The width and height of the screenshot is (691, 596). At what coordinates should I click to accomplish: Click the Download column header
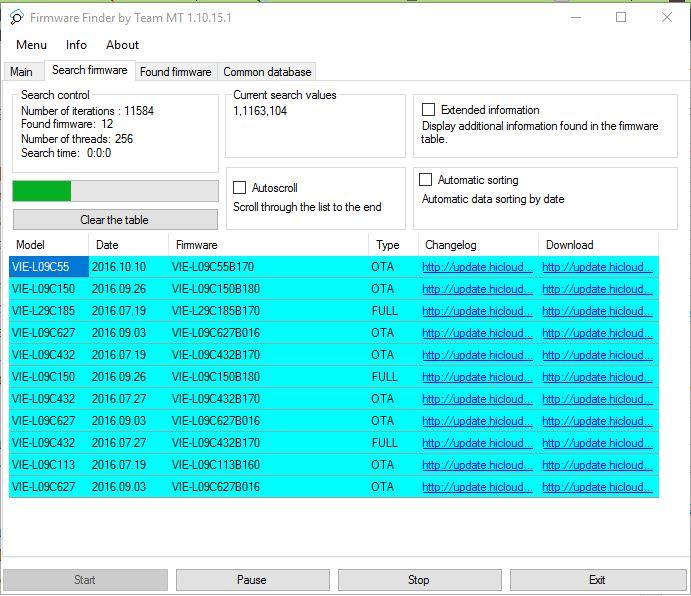[x=598, y=245]
